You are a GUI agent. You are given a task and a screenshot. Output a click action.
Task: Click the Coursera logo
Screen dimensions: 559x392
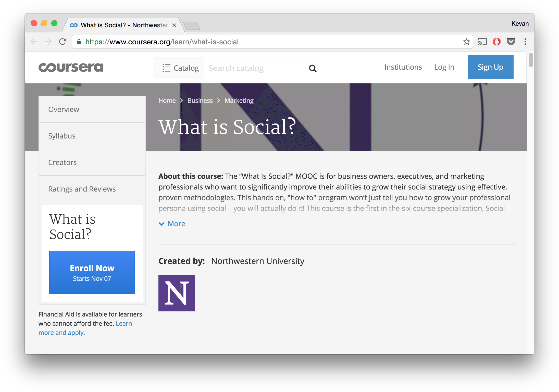coord(71,67)
